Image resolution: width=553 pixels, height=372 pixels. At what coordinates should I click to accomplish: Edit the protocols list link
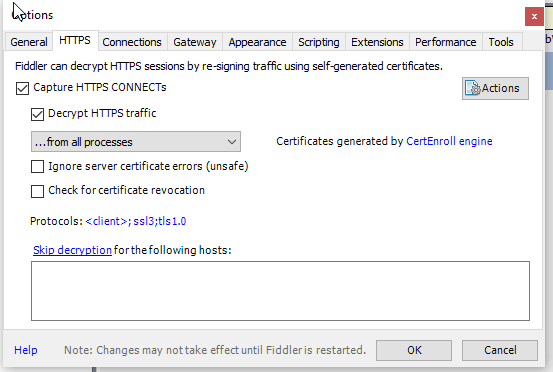click(136, 221)
